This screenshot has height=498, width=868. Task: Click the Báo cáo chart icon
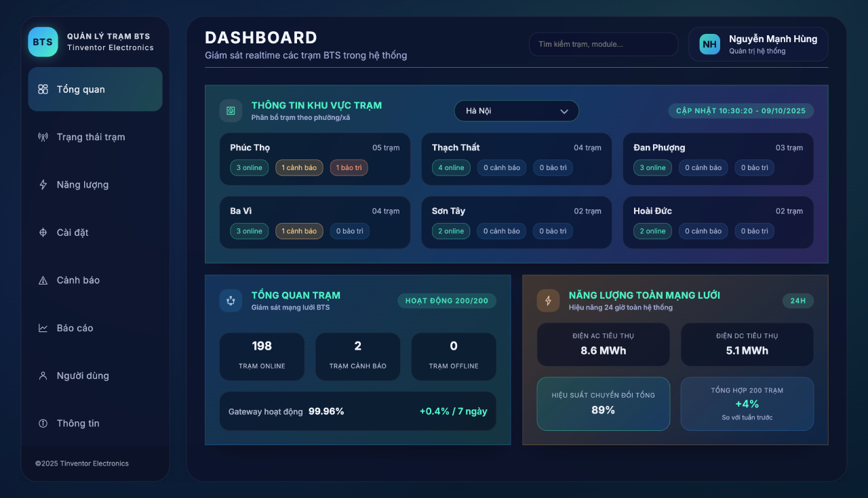43,328
